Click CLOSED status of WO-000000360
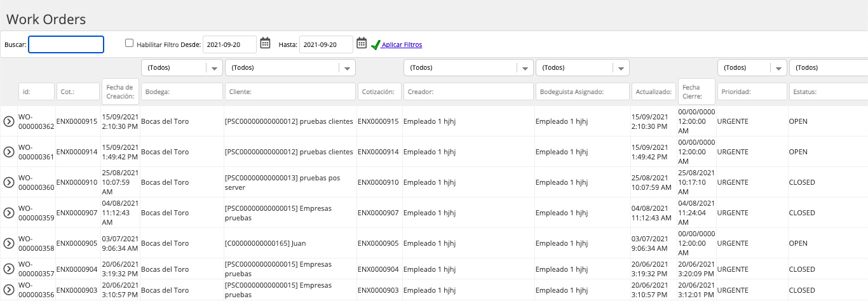 click(802, 182)
